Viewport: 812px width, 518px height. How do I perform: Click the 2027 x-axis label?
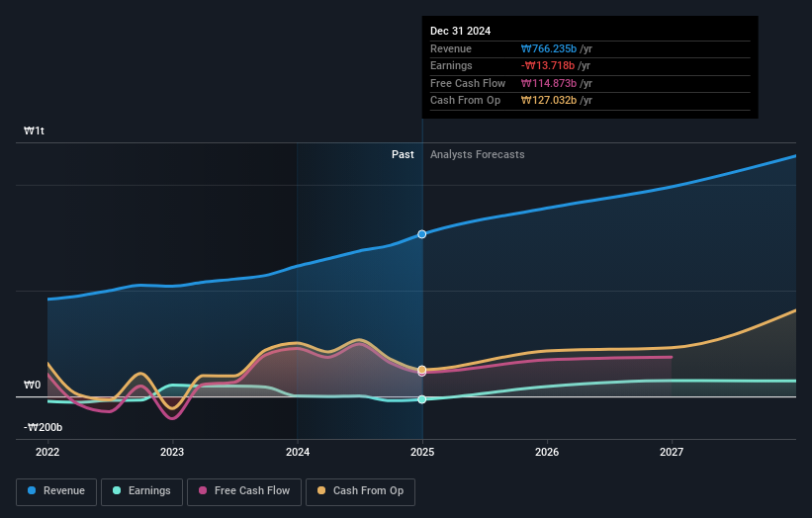[672, 453]
